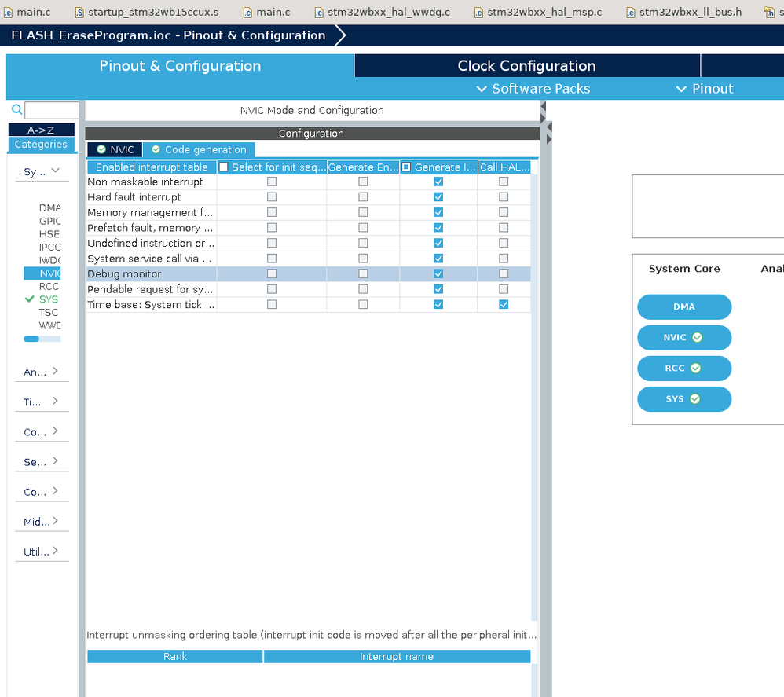The width and height of the screenshot is (784, 697).
Task: Toggle Select for init sequence header checkbox
Action: click(224, 167)
